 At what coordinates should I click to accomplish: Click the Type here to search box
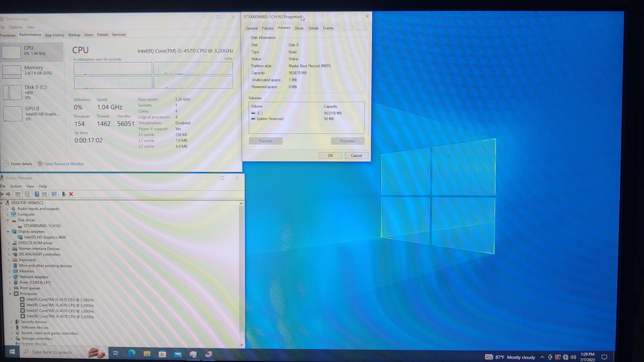(52, 352)
